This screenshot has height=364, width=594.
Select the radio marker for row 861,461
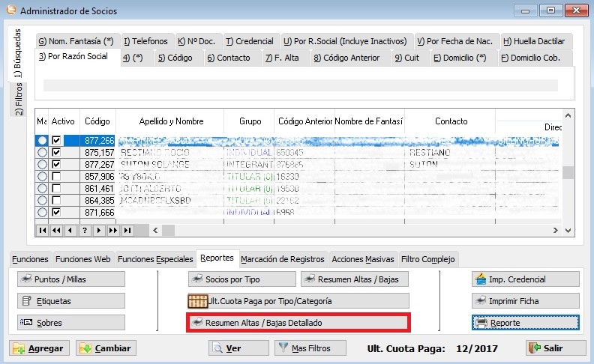[43, 188]
